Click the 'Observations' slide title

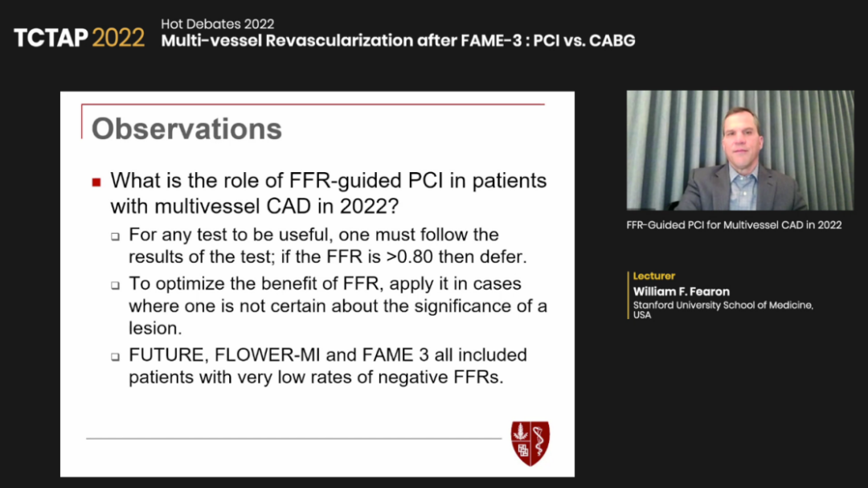186,129
